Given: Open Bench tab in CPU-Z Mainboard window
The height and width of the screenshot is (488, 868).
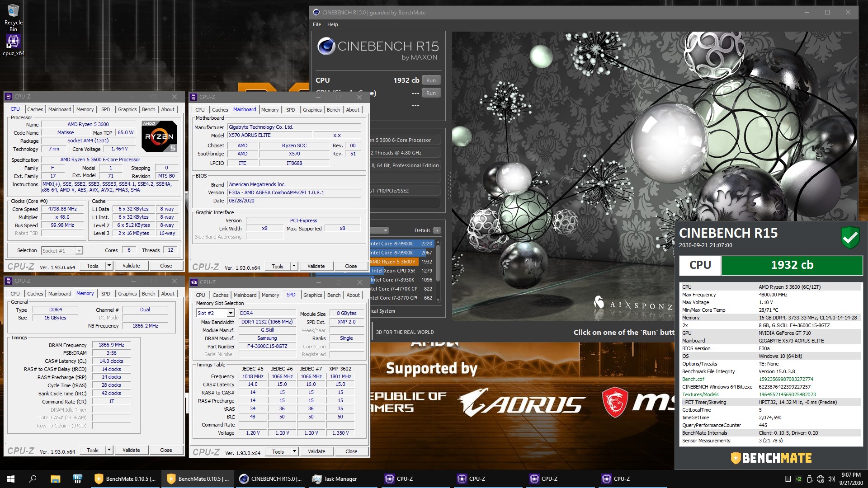Looking at the screenshot, I should pos(334,110).
